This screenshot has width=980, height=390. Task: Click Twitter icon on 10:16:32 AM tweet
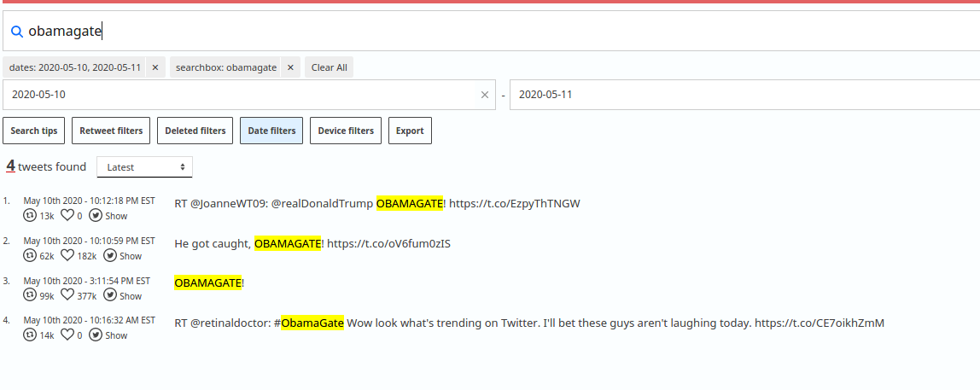coord(95,335)
